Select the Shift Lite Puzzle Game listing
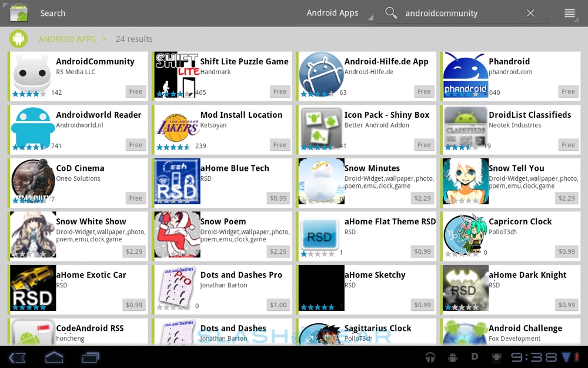 click(244, 62)
